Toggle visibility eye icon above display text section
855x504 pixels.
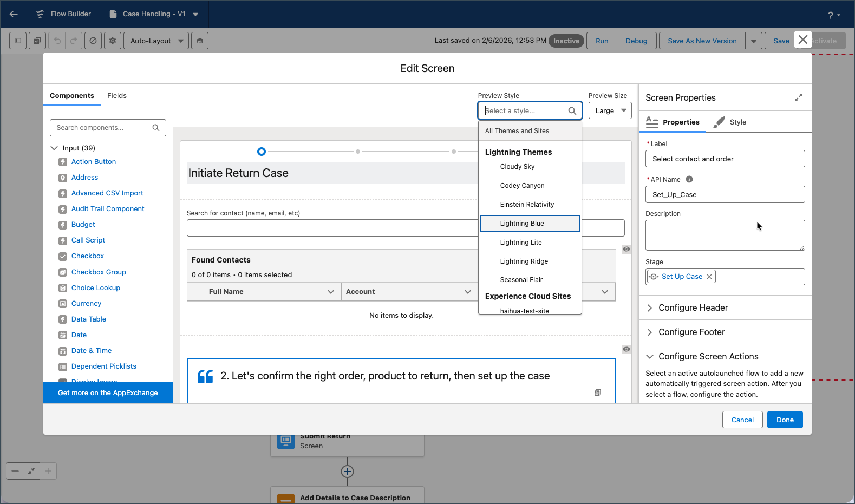(x=626, y=349)
